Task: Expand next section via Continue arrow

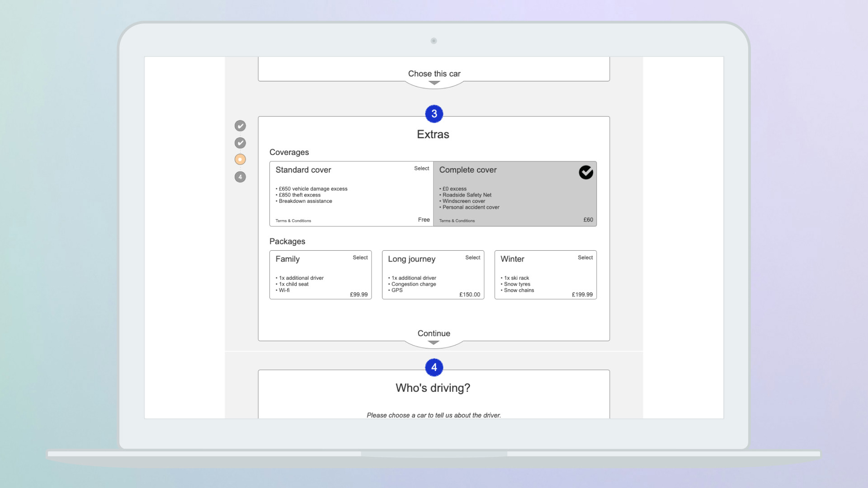Action: coord(434,343)
